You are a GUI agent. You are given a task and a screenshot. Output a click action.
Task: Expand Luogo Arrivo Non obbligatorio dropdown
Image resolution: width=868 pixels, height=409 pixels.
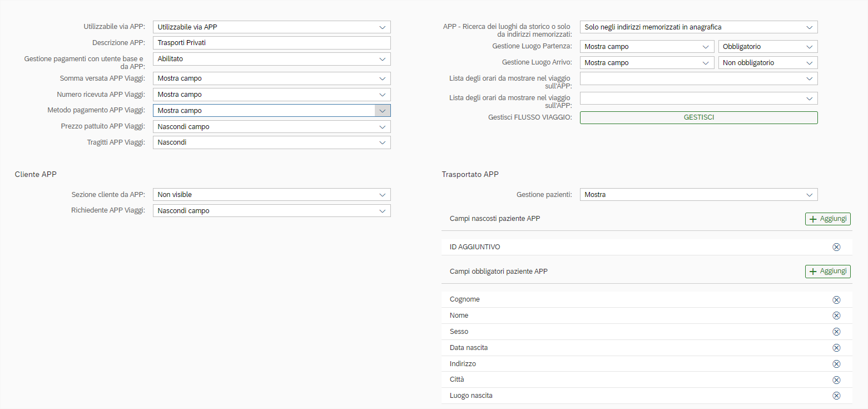pos(809,63)
